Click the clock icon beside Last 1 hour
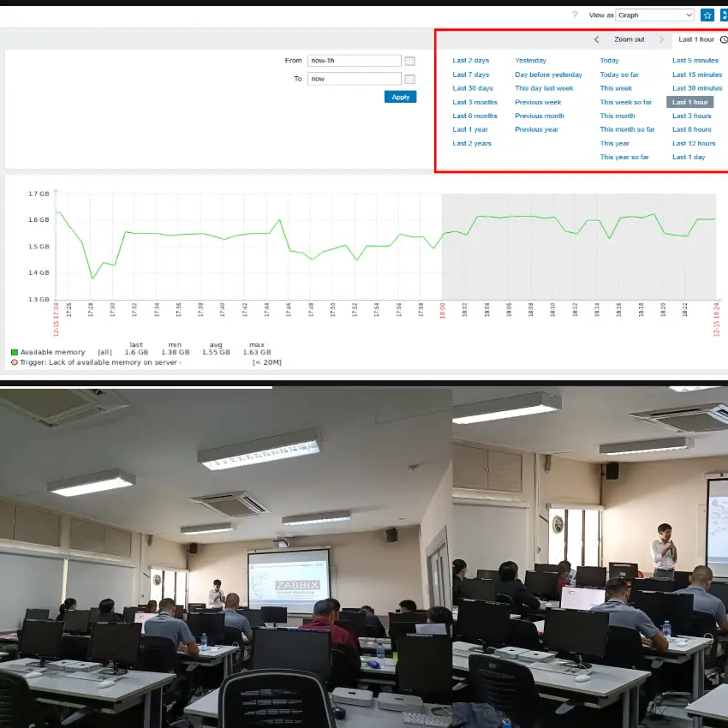Image resolution: width=728 pixels, height=728 pixels. [724, 39]
